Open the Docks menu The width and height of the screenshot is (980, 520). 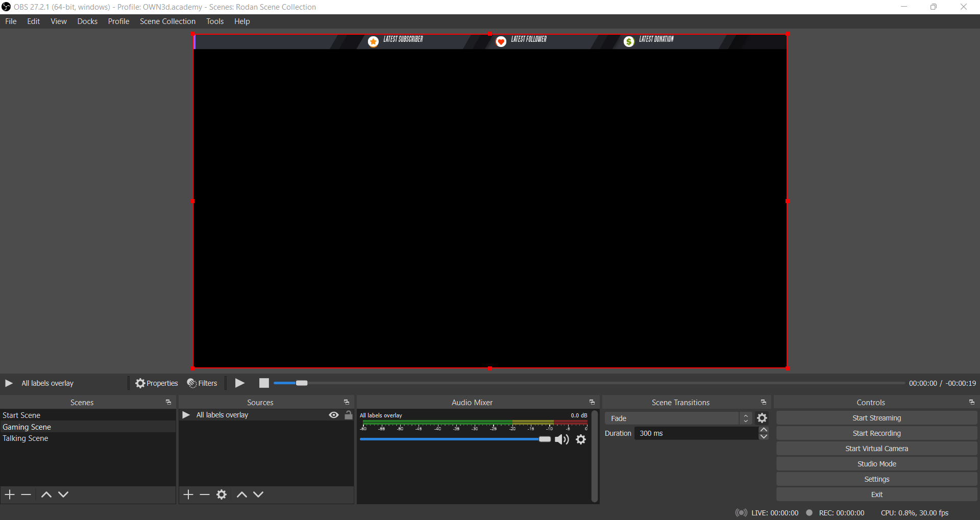[x=87, y=21]
